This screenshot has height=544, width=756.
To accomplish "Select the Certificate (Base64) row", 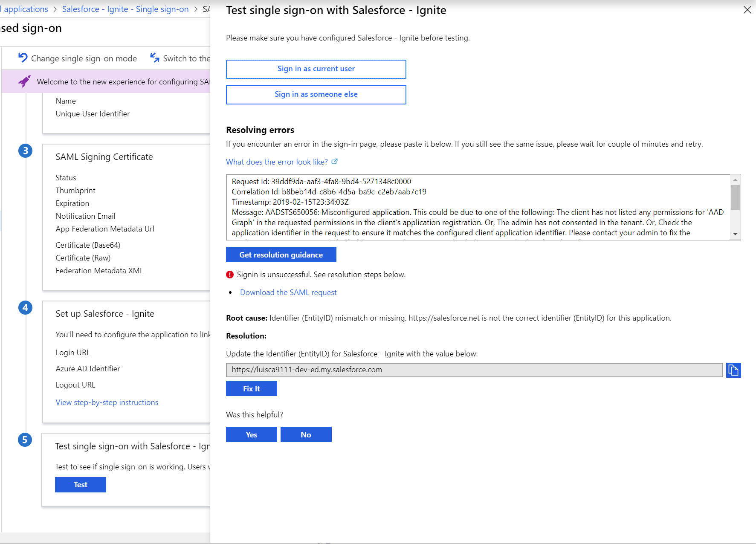I will pos(88,245).
